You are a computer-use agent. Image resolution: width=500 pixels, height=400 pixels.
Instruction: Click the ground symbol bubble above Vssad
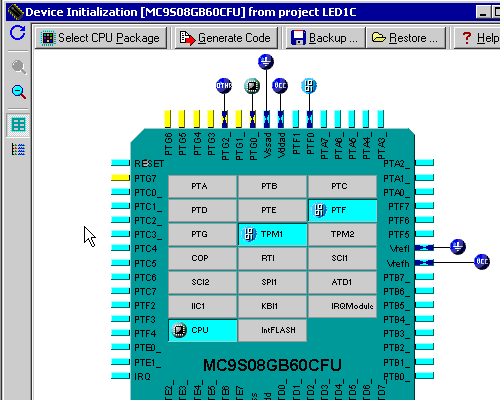tap(266, 62)
